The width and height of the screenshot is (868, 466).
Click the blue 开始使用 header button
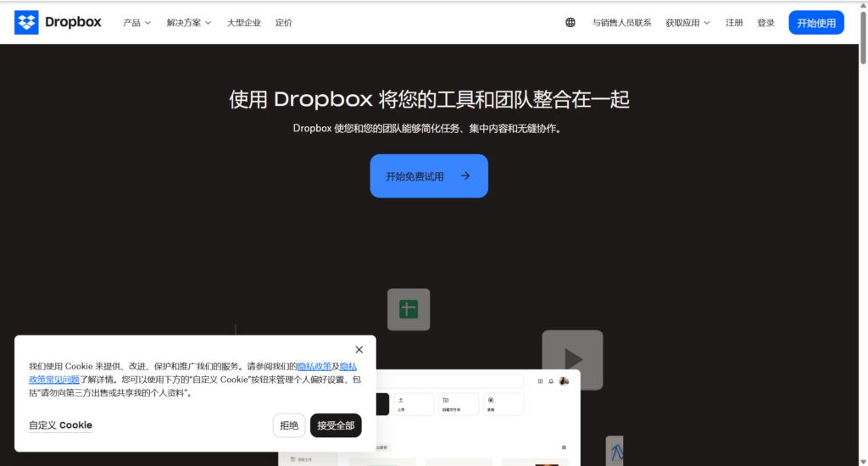tap(816, 23)
